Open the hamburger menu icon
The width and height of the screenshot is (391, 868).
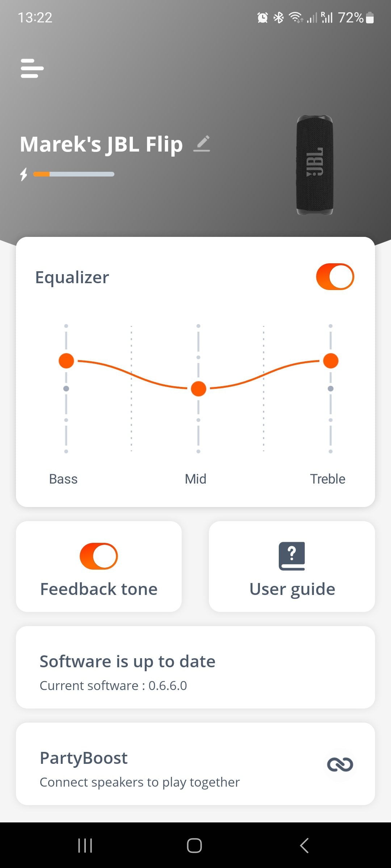pyautogui.click(x=32, y=68)
